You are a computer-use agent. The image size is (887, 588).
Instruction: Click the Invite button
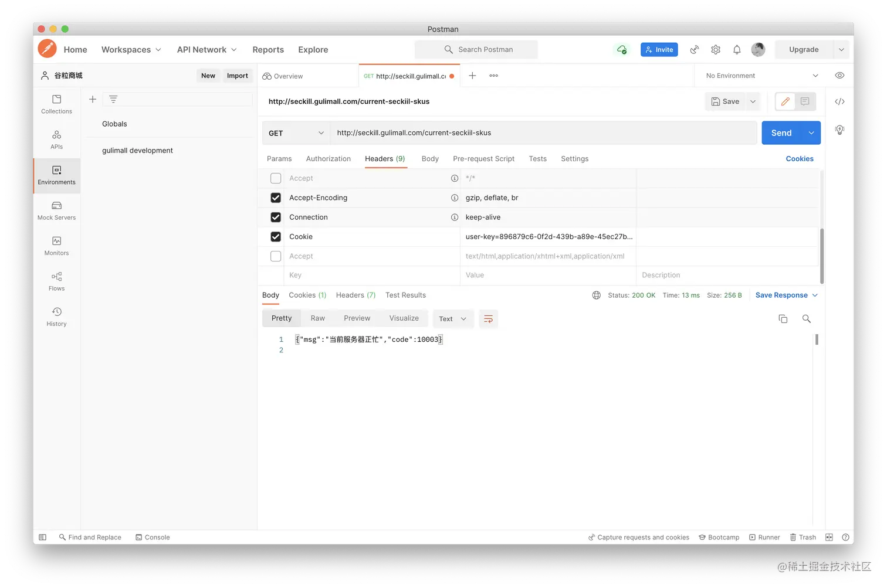(659, 50)
